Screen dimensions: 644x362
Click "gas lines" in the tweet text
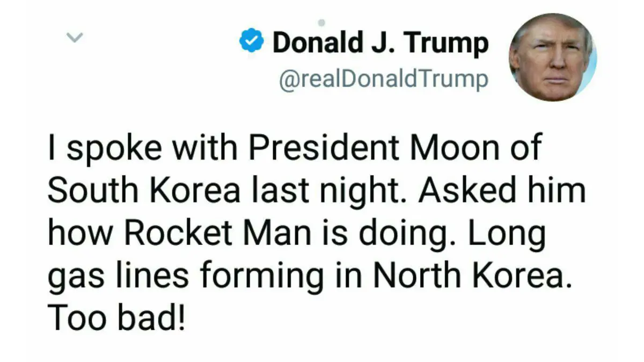tap(118, 276)
